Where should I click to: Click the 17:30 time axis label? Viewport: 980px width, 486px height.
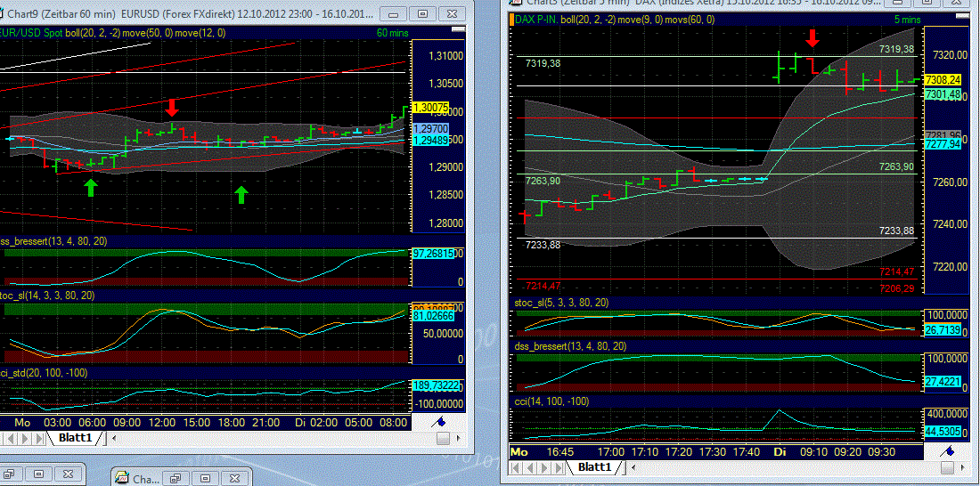tap(711, 451)
